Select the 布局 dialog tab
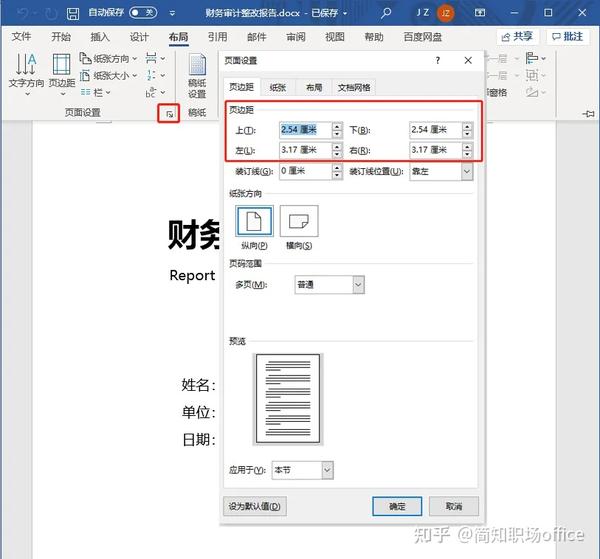Viewport: 600px width, 559px height. (x=314, y=88)
